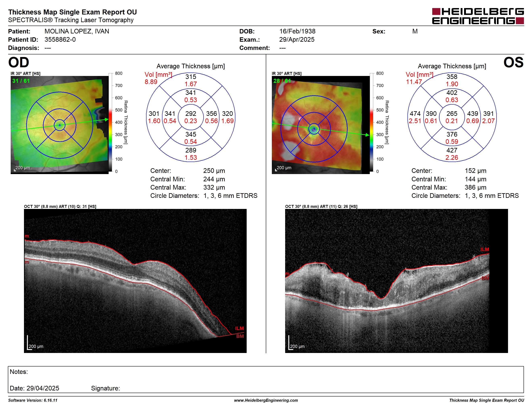
Task: Click the BM label in OD scan
Action: tap(240, 336)
